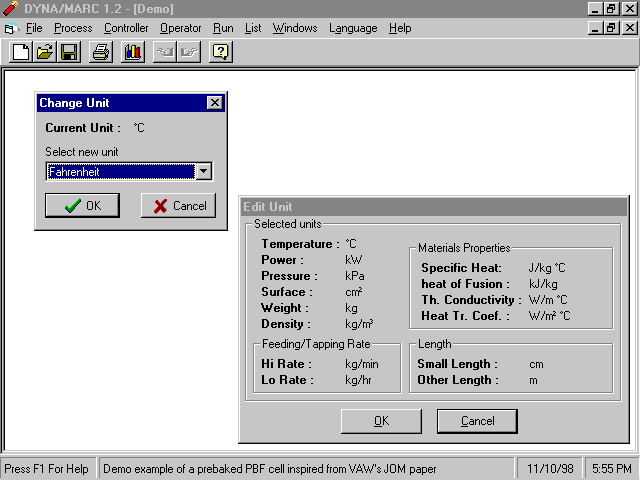Minimize the DYNA/MARC main window

596,9
